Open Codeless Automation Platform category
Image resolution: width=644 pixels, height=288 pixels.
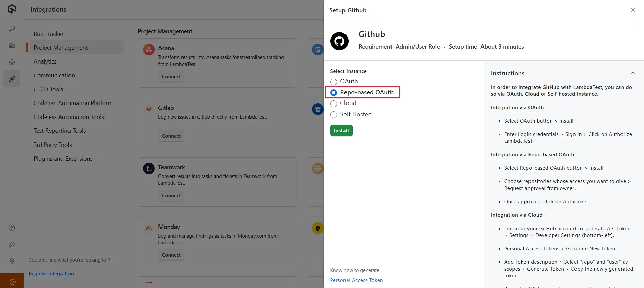click(73, 103)
